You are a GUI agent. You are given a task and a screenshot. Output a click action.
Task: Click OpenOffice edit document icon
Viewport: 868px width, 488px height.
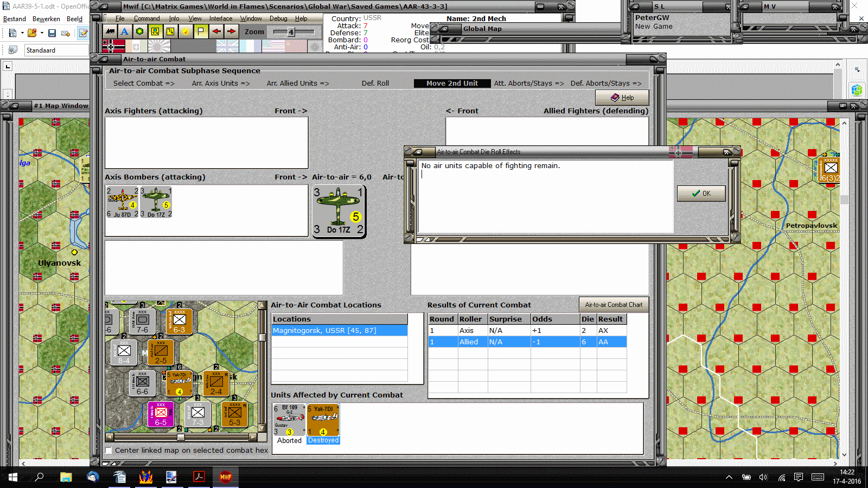83,33
